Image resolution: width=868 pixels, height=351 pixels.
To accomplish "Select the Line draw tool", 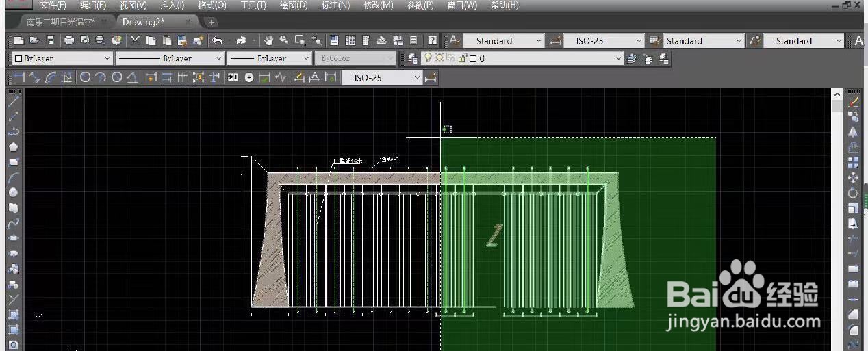I will pyautogui.click(x=13, y=101).
